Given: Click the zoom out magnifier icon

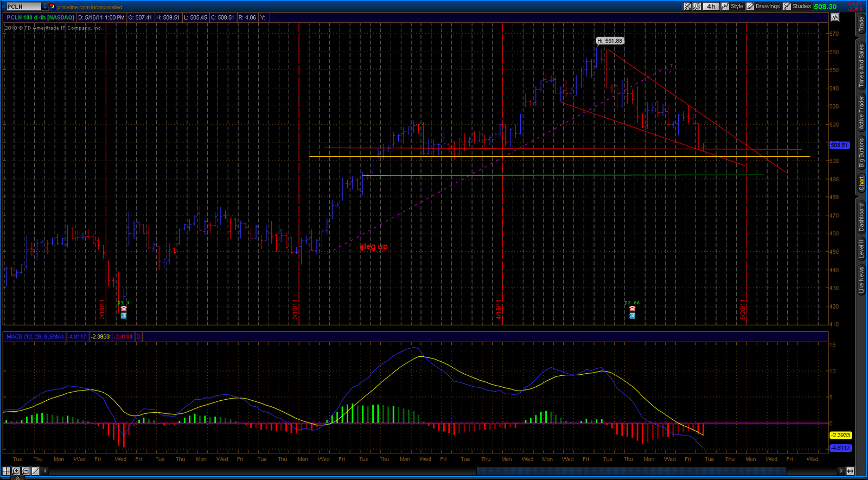Looking at the screenshot, I should point(26,471).
